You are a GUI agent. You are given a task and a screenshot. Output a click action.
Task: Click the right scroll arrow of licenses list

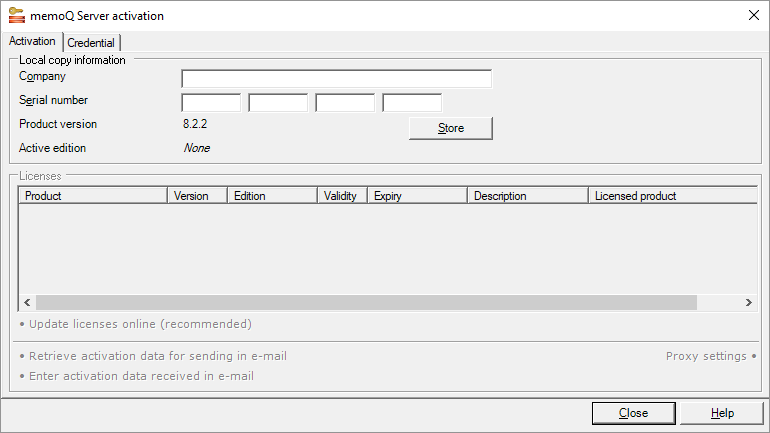[x=748, y=302]
